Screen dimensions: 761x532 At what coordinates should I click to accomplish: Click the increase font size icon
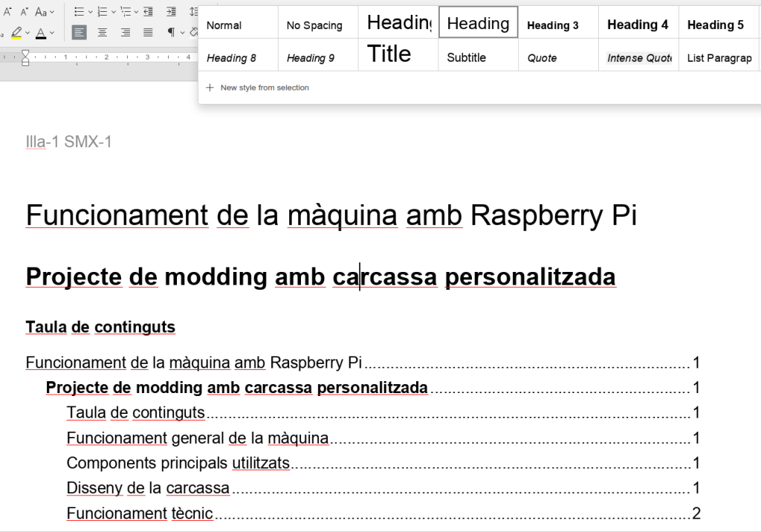tap(7, 12)
